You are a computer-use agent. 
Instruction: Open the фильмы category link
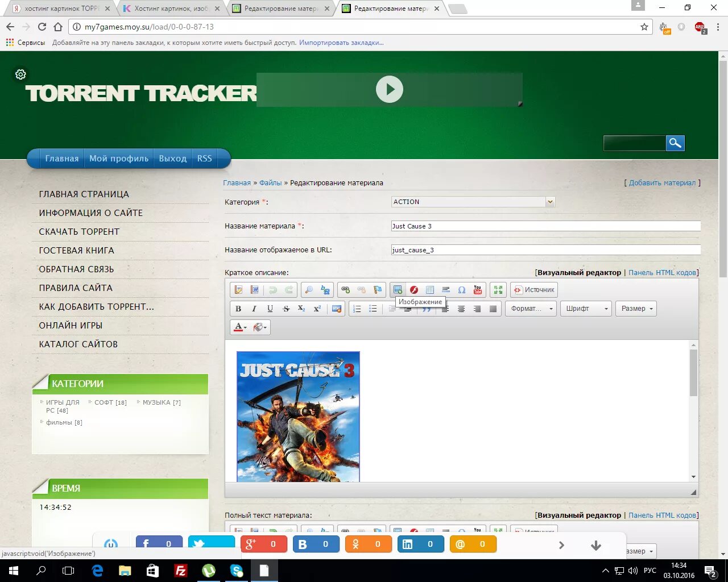[64, 422]
